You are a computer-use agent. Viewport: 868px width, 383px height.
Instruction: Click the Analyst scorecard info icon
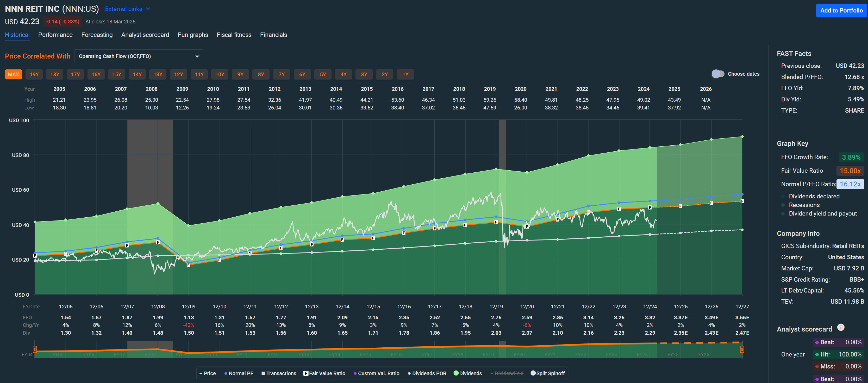[841, 327]
